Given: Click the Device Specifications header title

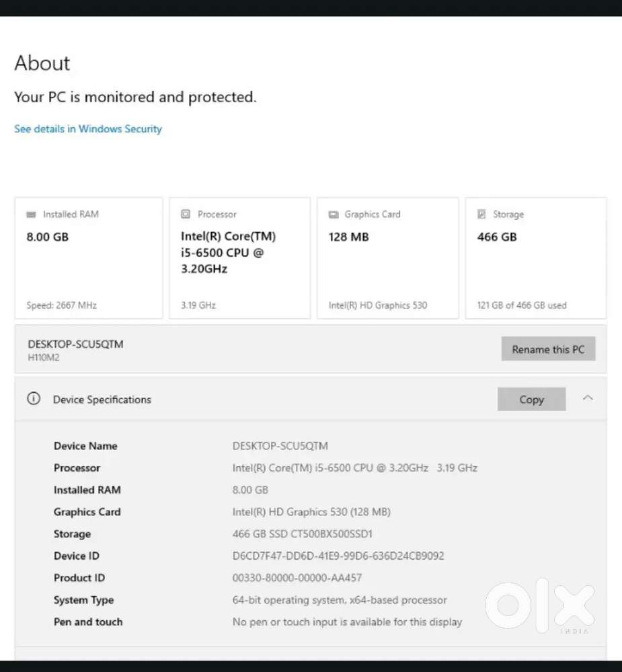Looking at the screenshot, I should (x=102, y=400).
